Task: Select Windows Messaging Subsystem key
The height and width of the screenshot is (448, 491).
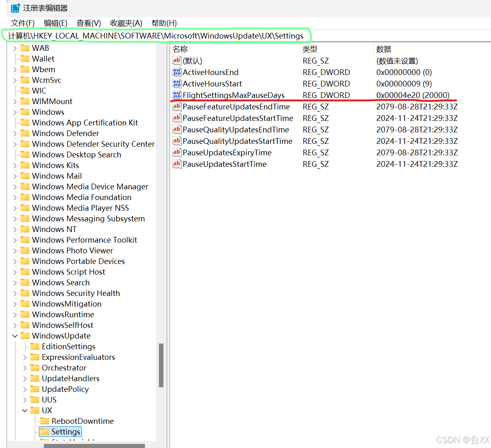Action: (88, 218)
